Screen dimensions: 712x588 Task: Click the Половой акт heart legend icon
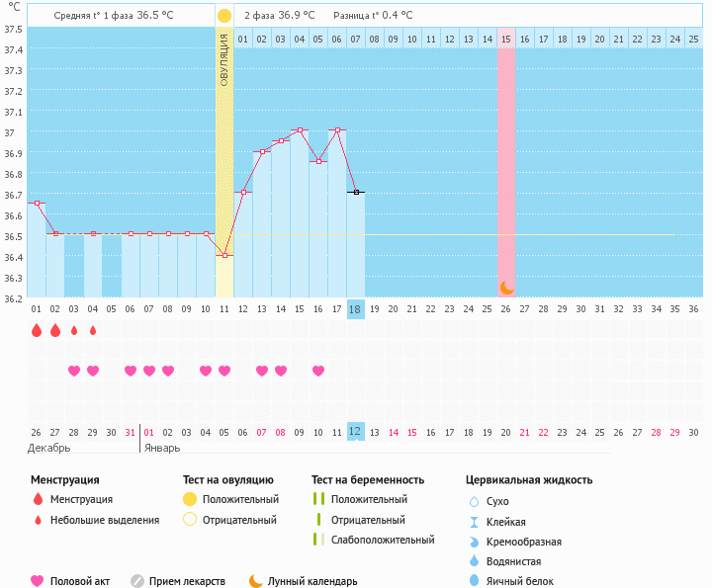[x=38, y=581]
